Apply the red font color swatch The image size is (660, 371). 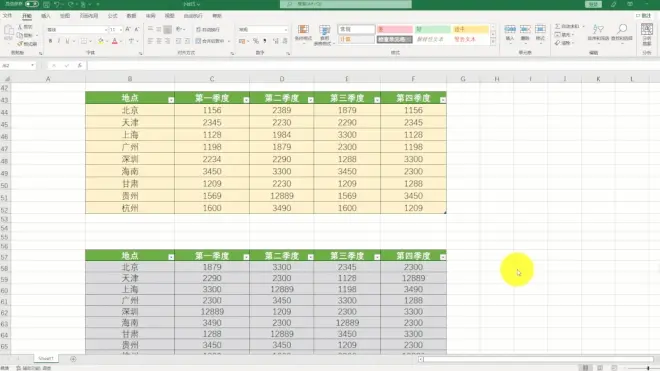coord(114,41)
